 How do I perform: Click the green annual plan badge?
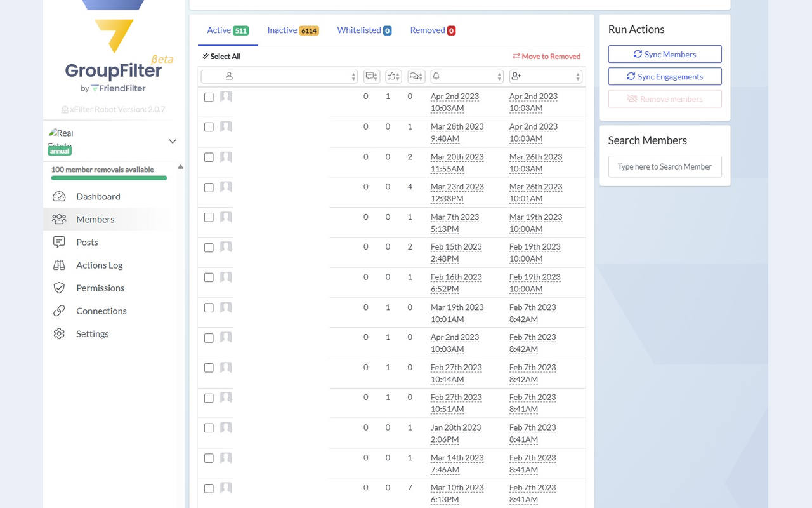click(x=60, y=151)
